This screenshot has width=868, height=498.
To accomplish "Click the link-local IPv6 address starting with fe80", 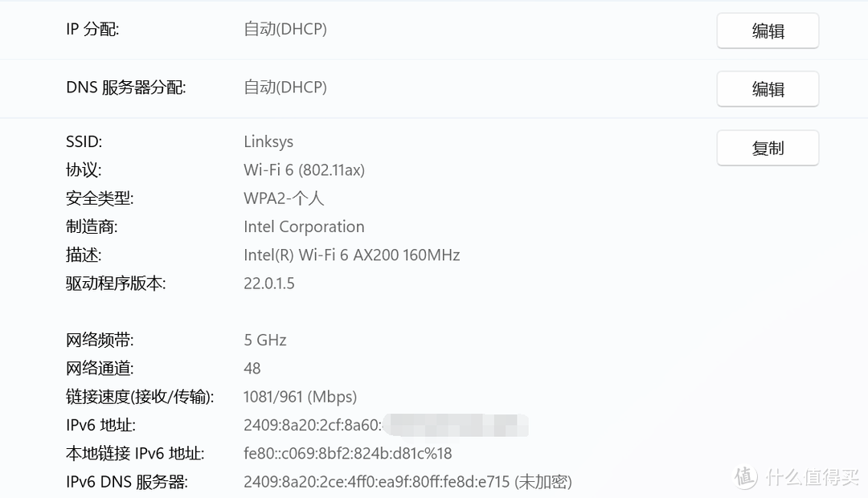I will click(347, 454).
